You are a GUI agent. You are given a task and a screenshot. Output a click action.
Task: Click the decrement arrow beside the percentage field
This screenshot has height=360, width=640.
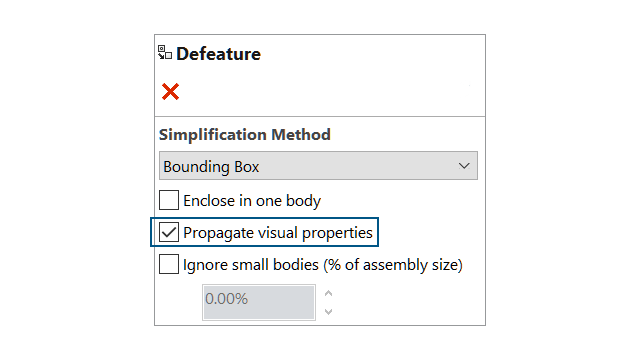pos(328,311)
